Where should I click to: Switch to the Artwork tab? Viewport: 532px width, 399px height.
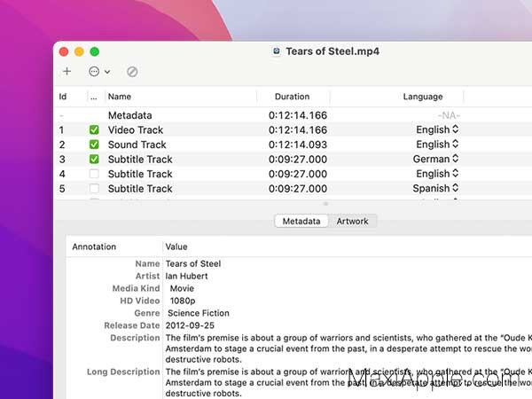(352, 221)
